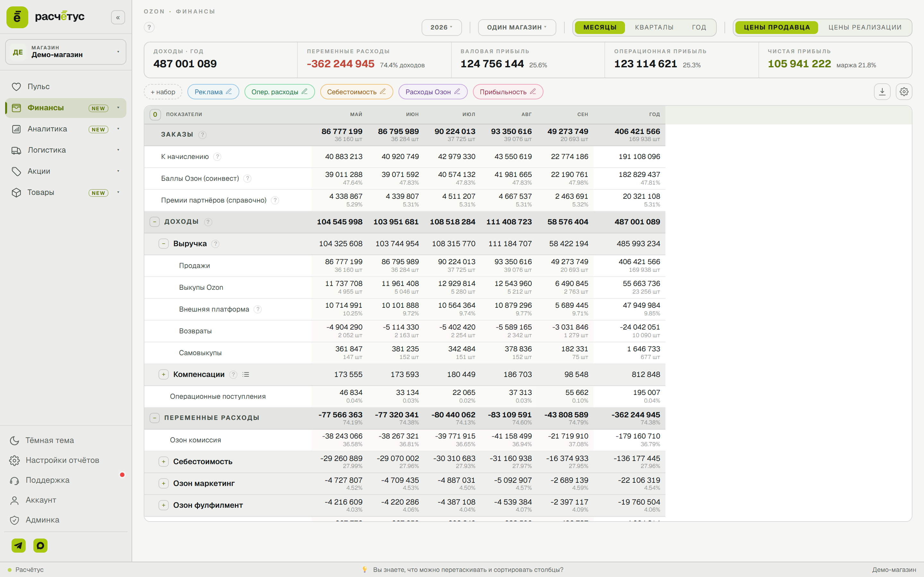
Task: Select the Демо-магазин store selector
Action: 66,52
